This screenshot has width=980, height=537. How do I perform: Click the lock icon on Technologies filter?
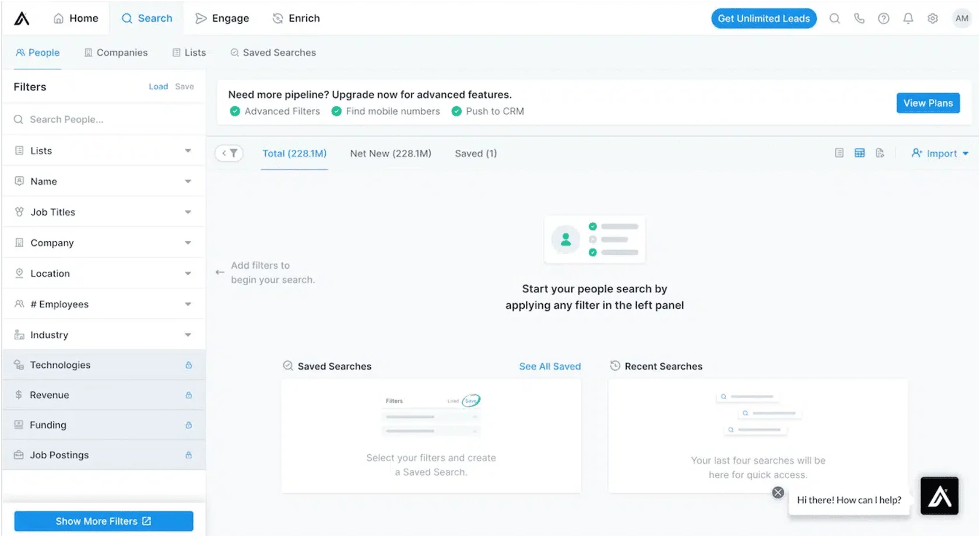188,365
